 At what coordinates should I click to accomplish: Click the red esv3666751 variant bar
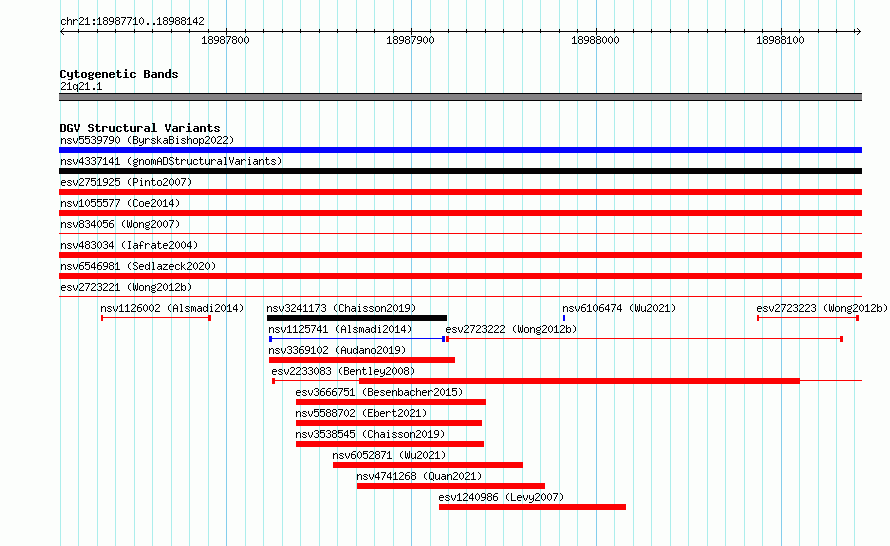tap(391, 402)
